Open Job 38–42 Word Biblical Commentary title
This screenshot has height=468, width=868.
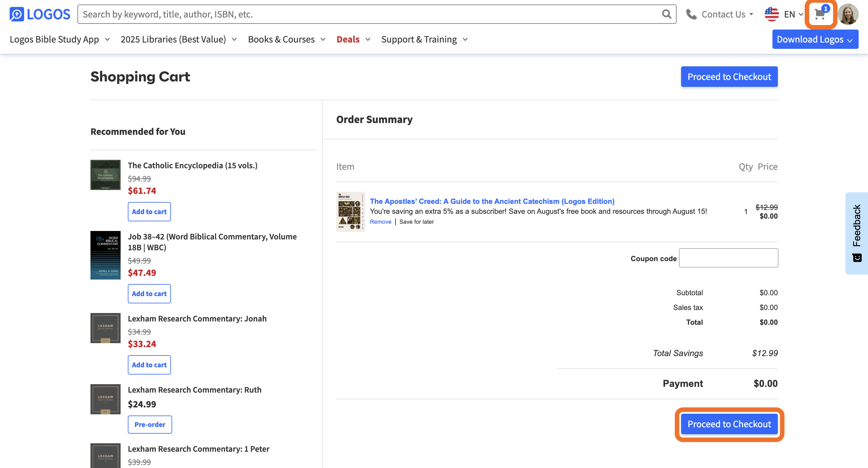point(212,242)
